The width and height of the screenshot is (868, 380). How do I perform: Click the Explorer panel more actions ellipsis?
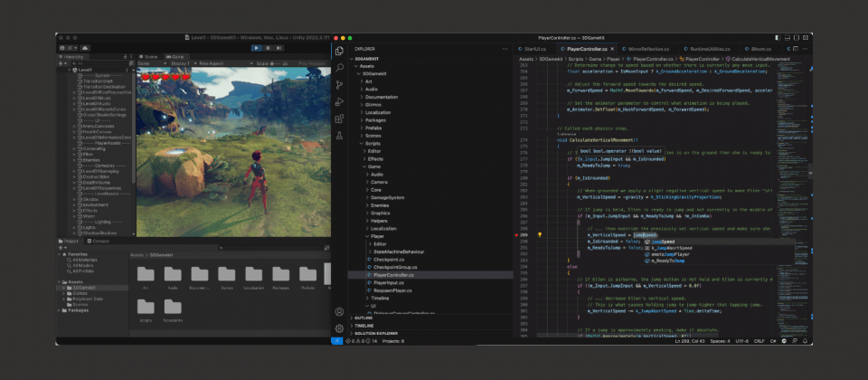pyautogui.click(x=505, y=49)
